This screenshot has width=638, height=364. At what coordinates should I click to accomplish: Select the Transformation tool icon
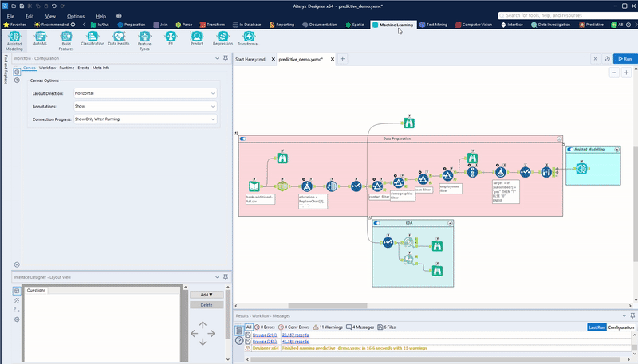click(249, 37)
